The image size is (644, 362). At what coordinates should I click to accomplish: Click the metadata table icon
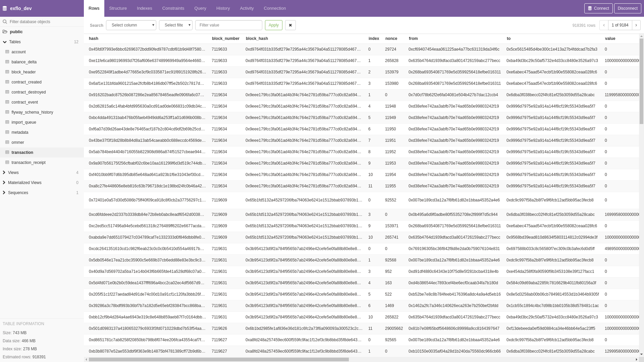(x=7, y=132)
